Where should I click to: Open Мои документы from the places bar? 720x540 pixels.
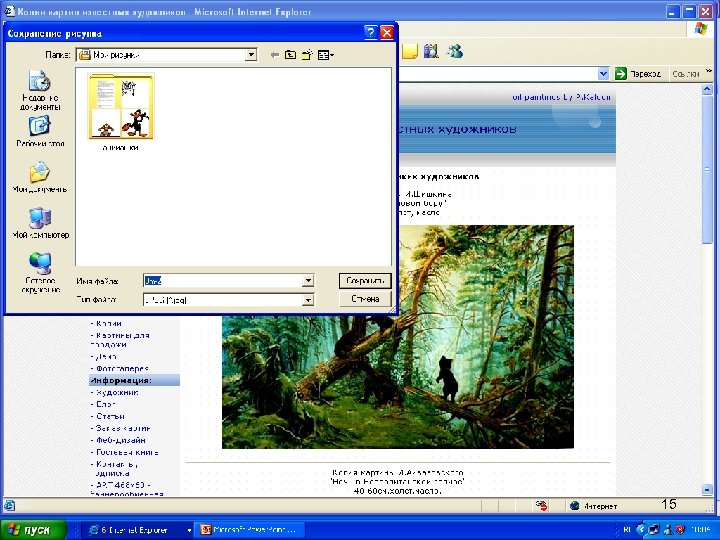40,177
